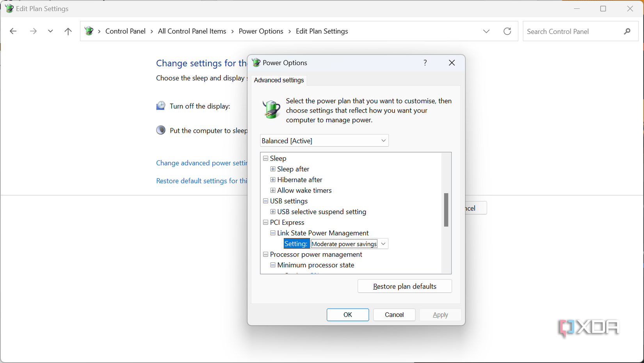This screenshot has height=363, width=644.
Task: Open Link State setting dropdown
Action: pos(383,244)
